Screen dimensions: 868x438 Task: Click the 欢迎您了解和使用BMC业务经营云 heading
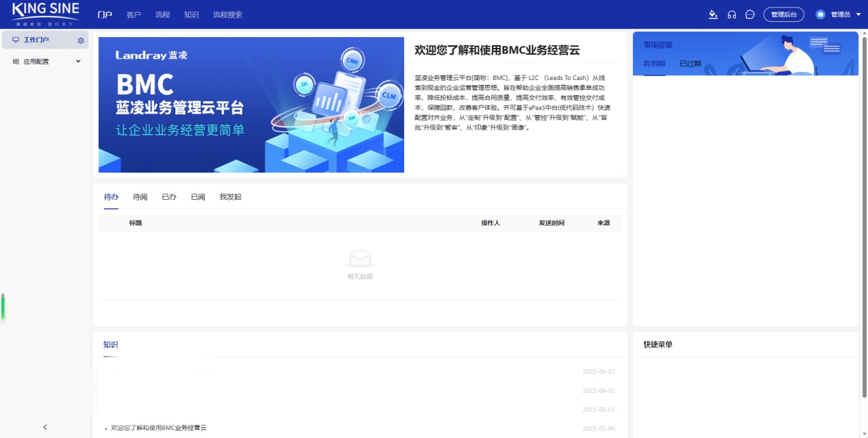pos(497,50)
